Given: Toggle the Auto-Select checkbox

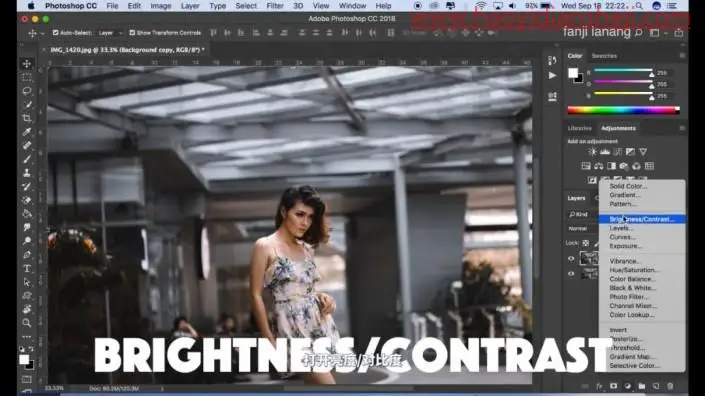Looking at the screenshot, I should pos(55,33).
